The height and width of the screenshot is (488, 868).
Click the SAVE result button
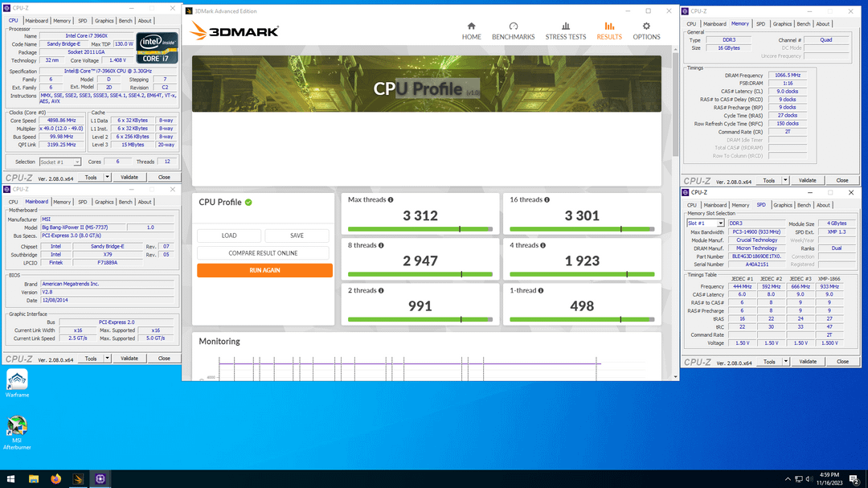(x=297, y=236)
